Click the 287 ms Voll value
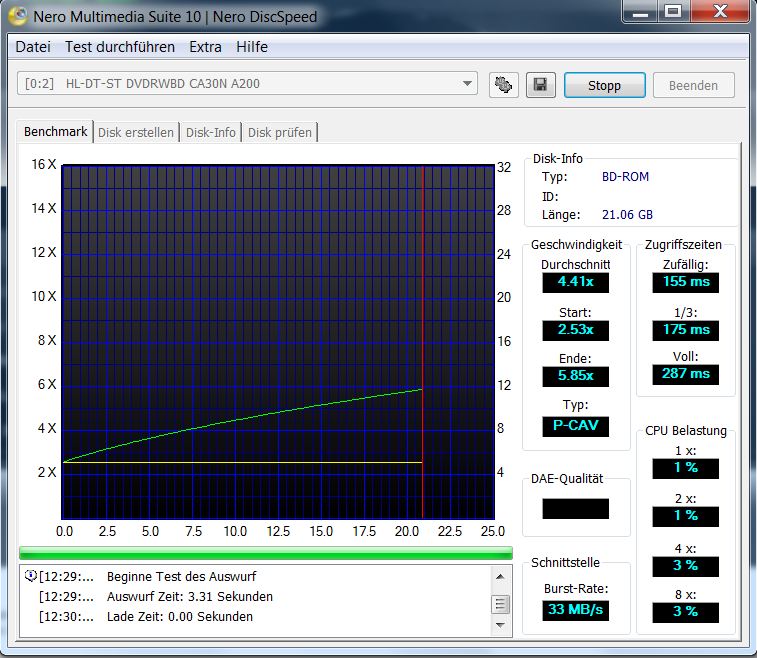This screenshot has width=757, height=658. point(686,374)
